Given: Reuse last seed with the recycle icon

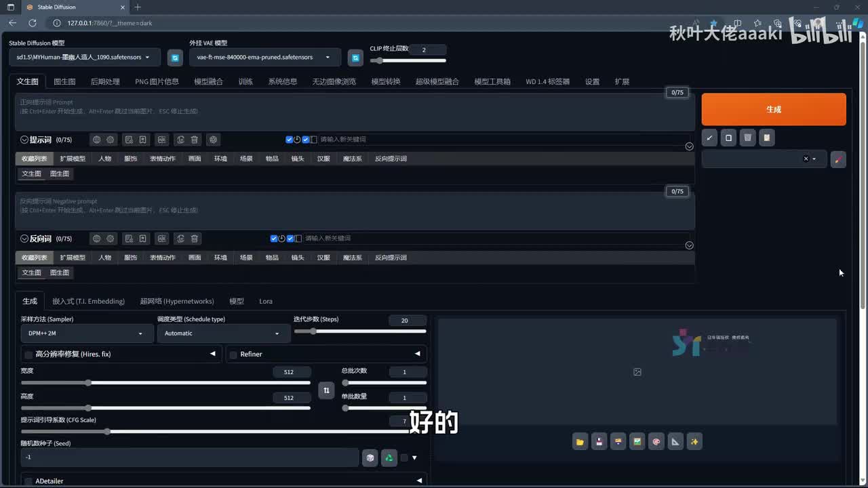Looking at the screenshot, I should pos(389,458).
